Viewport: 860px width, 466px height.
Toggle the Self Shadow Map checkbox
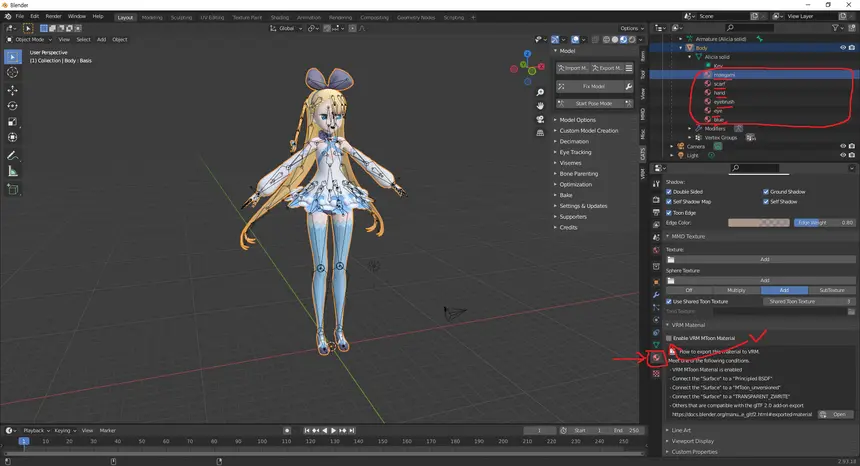click(669, 202)
